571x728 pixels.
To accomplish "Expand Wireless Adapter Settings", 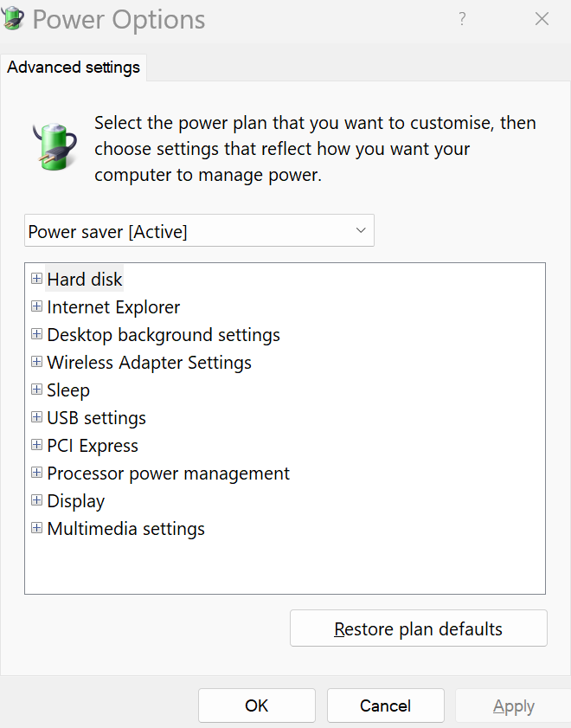I will [36, 362].
